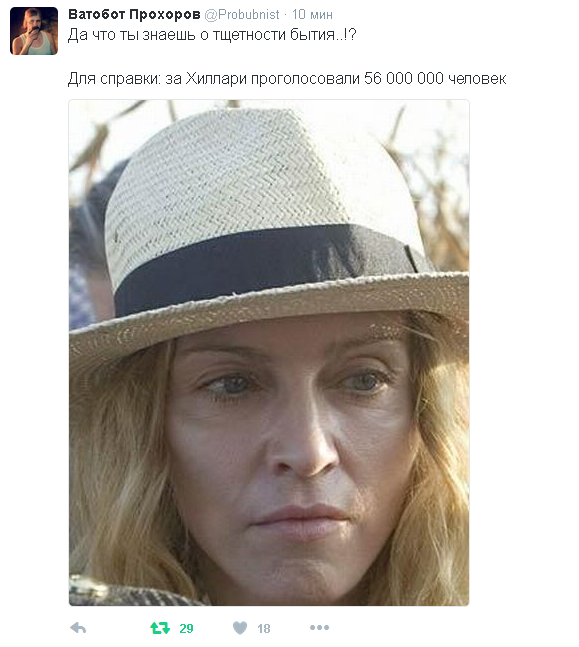
Task: Enlarge the attached photo of the woman
Action: [x=269, y=352]
